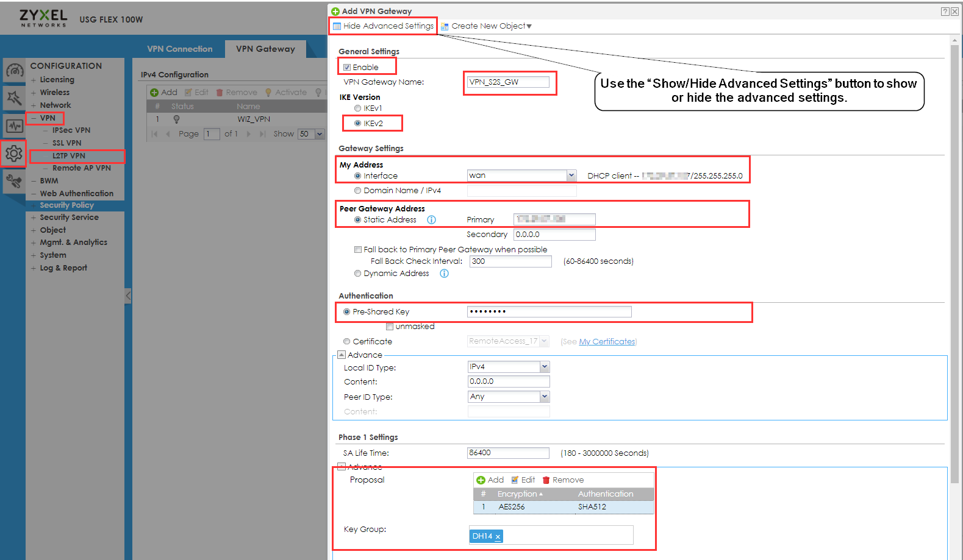Viewport: 963px width, 560px height.
Task: Click Hide Advanced Settings button
Action: pyautogui.click(x=383, y=26)
